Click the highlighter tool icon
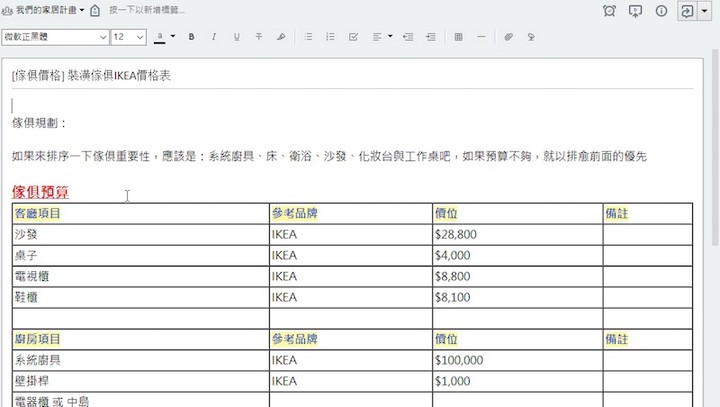Screen dimensions: 720x407 [x=281, y=37]
